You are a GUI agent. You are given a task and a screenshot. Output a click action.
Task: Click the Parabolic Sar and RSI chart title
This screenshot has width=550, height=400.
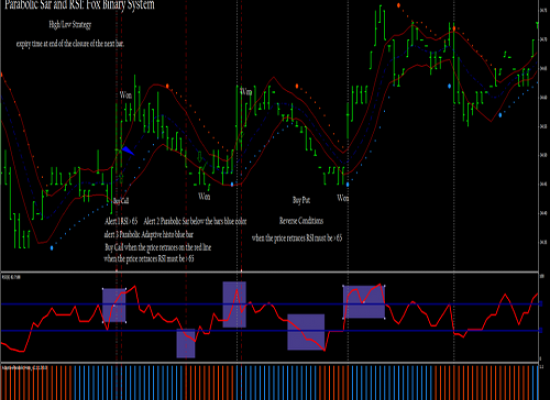click(x=80, y=5)
